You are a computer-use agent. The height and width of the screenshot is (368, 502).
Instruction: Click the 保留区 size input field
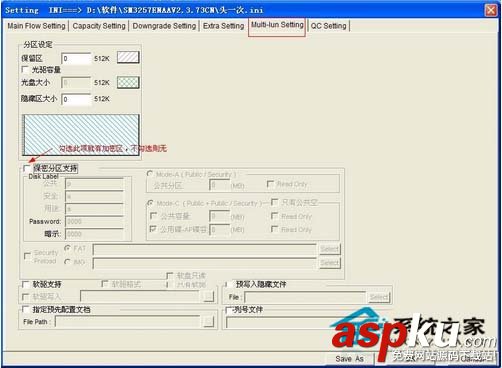click(x=76, y=59)
